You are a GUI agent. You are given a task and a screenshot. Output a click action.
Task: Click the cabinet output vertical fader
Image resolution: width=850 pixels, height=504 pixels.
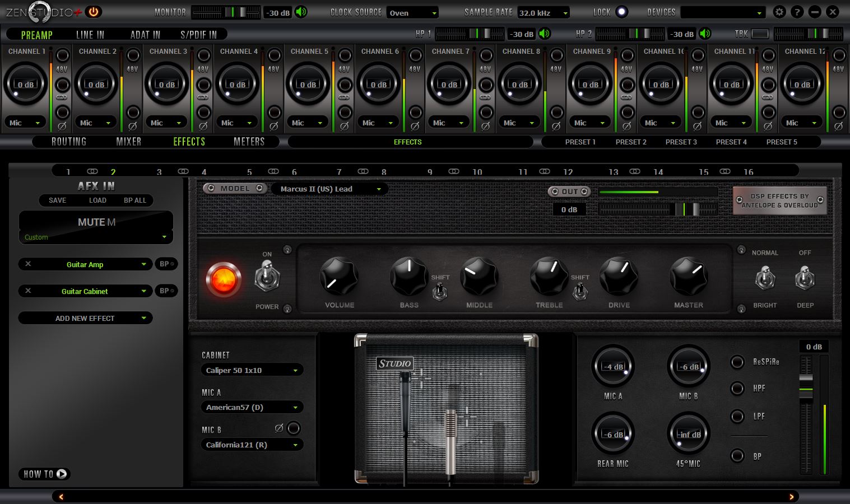(x=806, y=416)
